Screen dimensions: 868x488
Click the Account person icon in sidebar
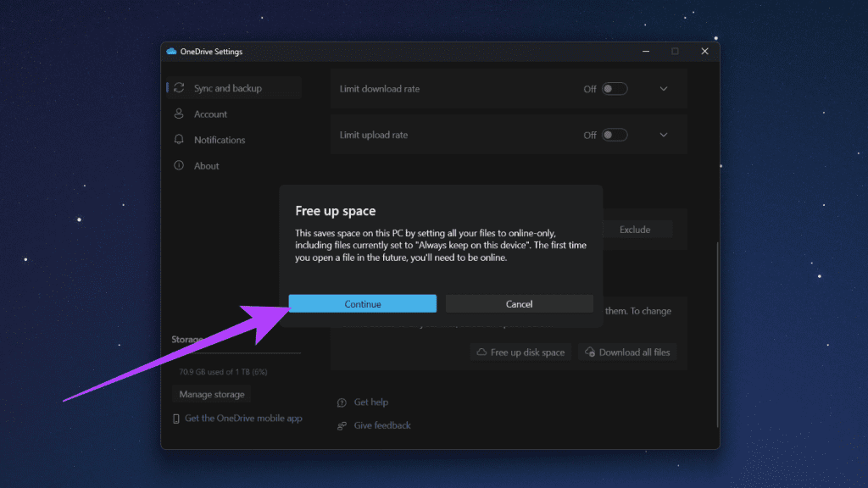180,114
